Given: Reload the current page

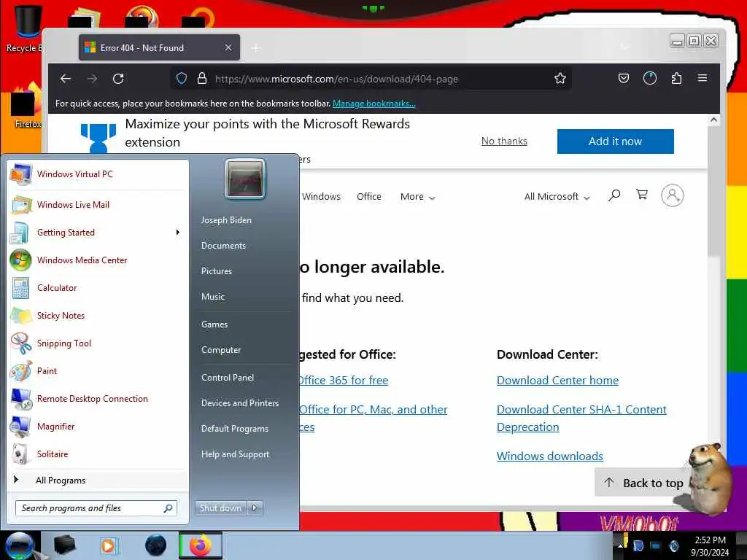Looking at the screenshot, I should tap(118, 79).
